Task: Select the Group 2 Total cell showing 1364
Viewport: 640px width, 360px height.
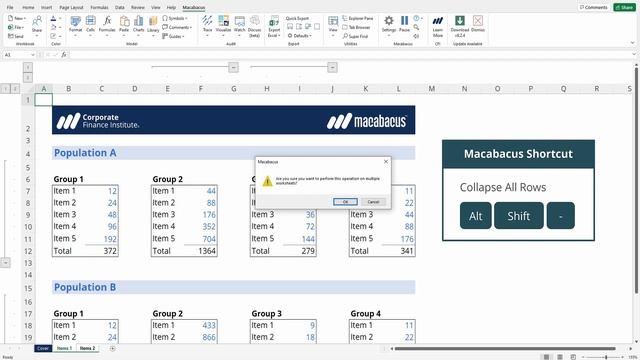Action: 200,251
